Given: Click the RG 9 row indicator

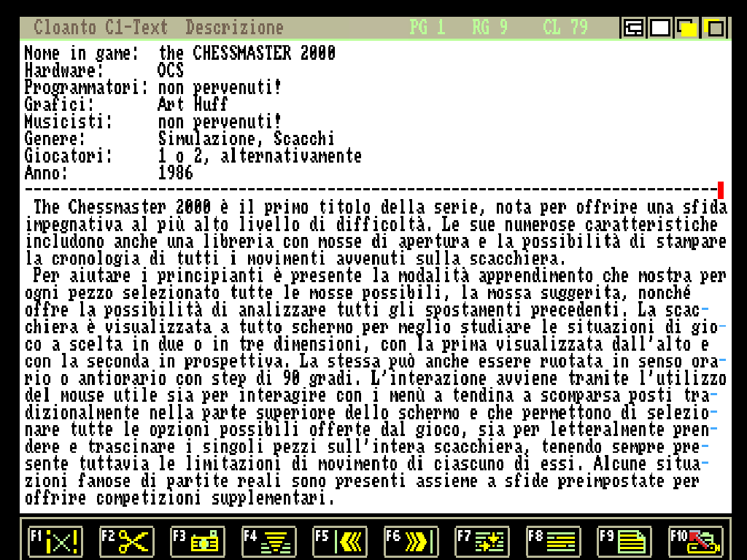Looking at the screenshot, I should (489, 28).
